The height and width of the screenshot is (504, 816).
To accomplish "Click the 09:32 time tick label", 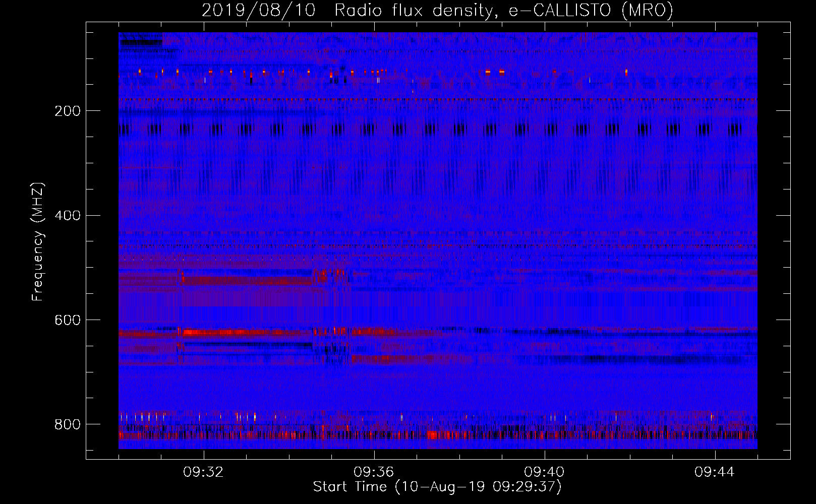I will point(203,472).
